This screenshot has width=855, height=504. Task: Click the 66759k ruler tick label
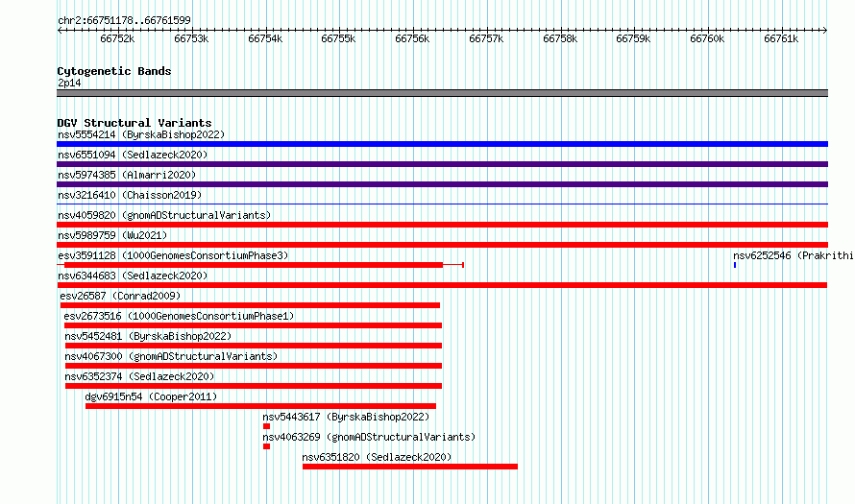[x=633, y=39]
